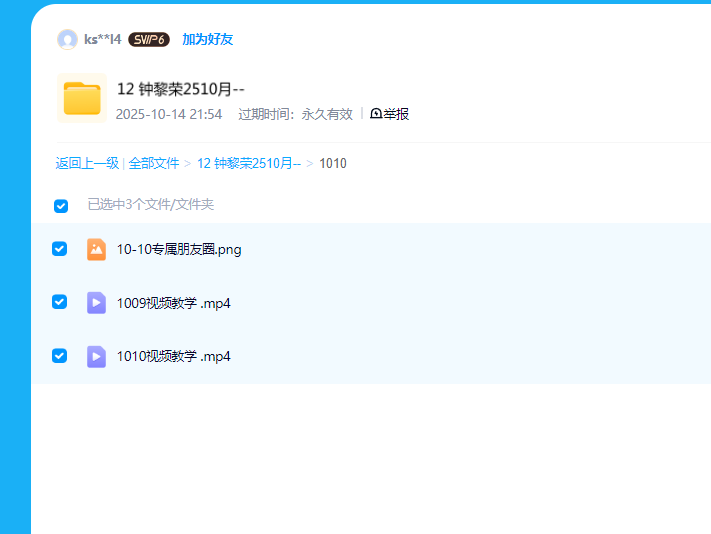This screenshot has height=534, width=711.
Task: Open the 1009视频教学 .mp4 file name
Action: click(173, 303)
